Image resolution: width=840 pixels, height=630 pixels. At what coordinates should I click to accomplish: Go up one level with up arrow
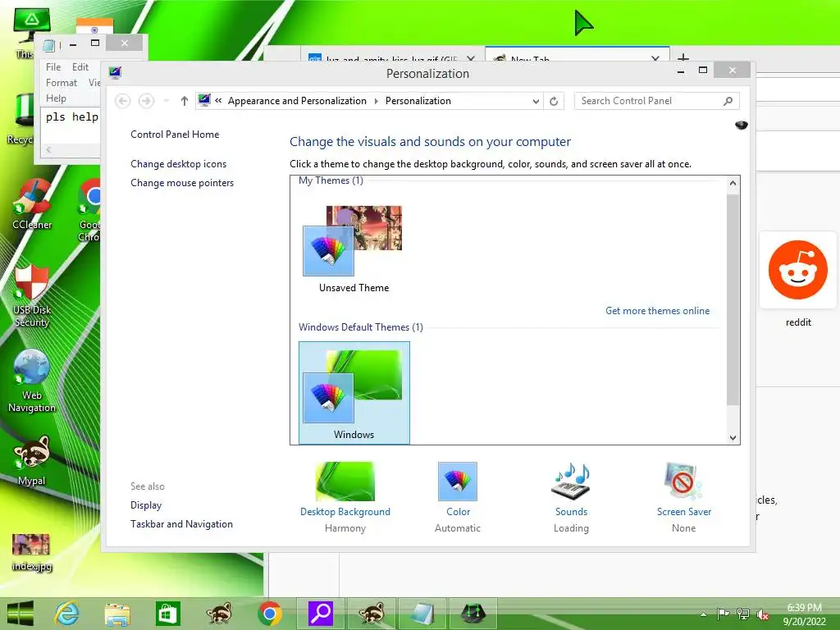[x=185, y=101]
